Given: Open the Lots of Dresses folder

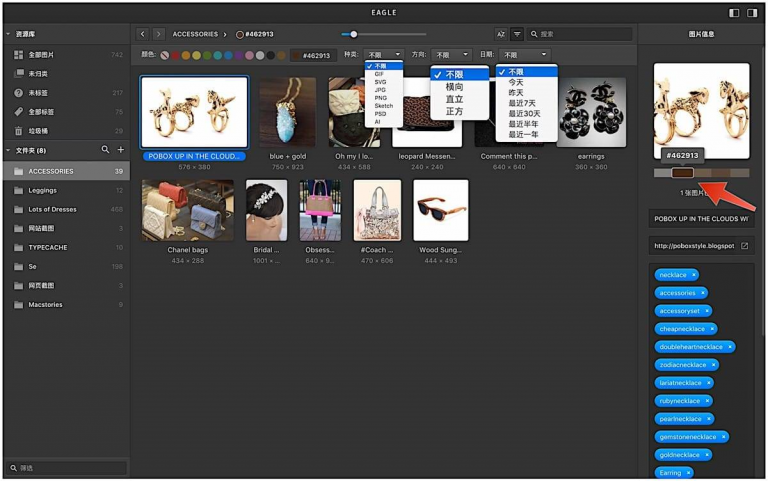Looking at the screenshot, I should (x=66, y=209).
